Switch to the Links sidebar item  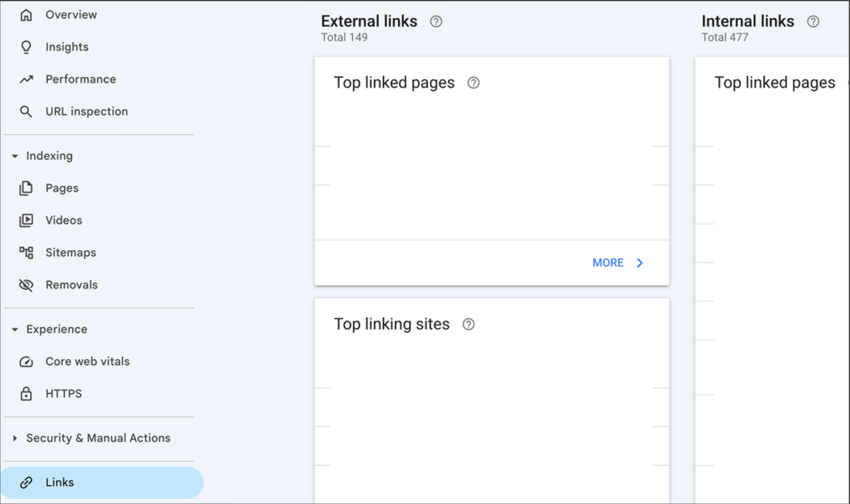[59, 482]
